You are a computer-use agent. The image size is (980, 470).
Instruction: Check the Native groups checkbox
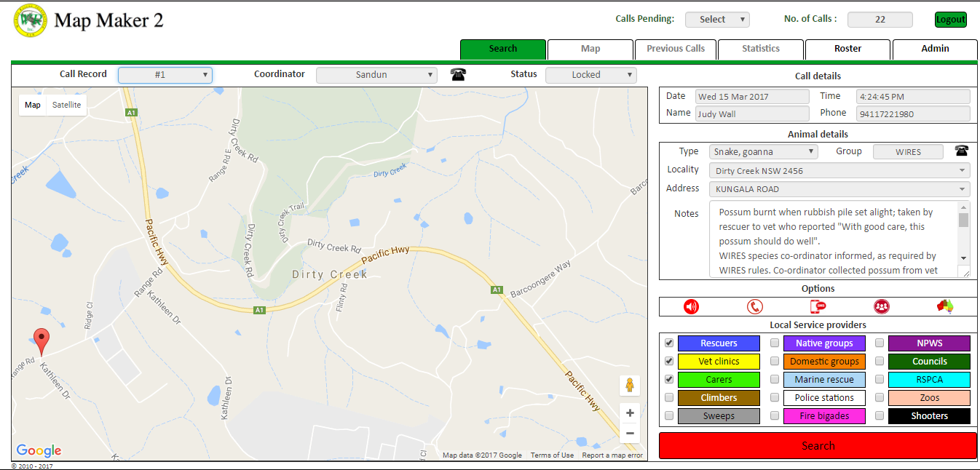775,343
